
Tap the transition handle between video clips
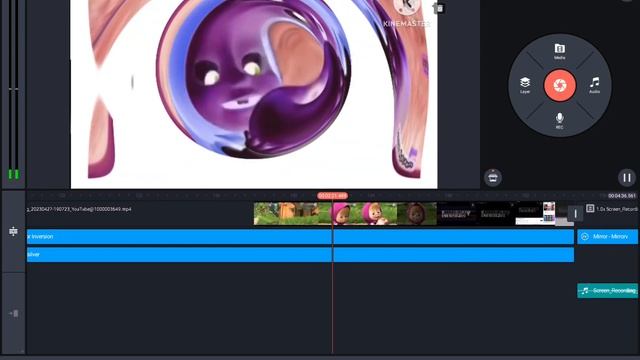click(x=575, y=213)
